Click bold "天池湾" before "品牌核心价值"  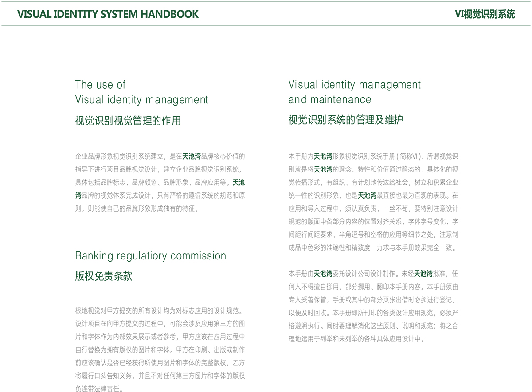(192, 156)
